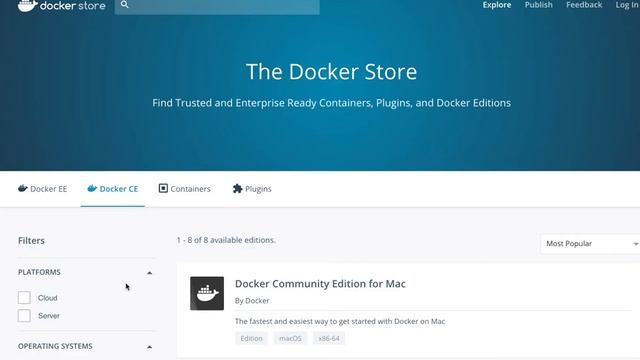Check the Cloud platform filter
Screen dimensions: 640x360
24,298
